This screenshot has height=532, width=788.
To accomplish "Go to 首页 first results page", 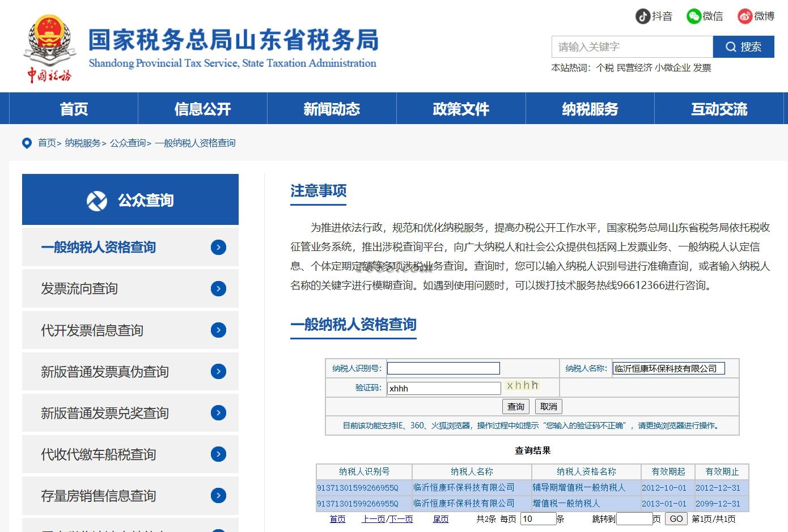I will (337, 519).
